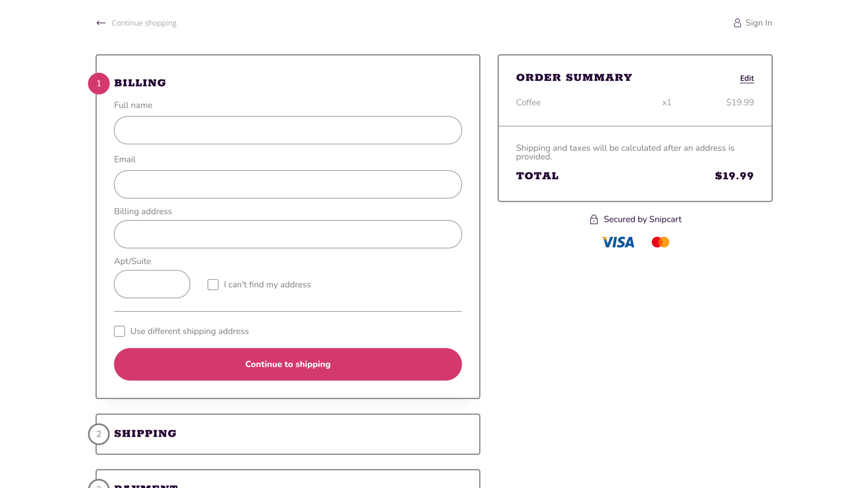Select the Order Summary heading
Viewport: 868px width, 488px height.
[x=573, y=78]
